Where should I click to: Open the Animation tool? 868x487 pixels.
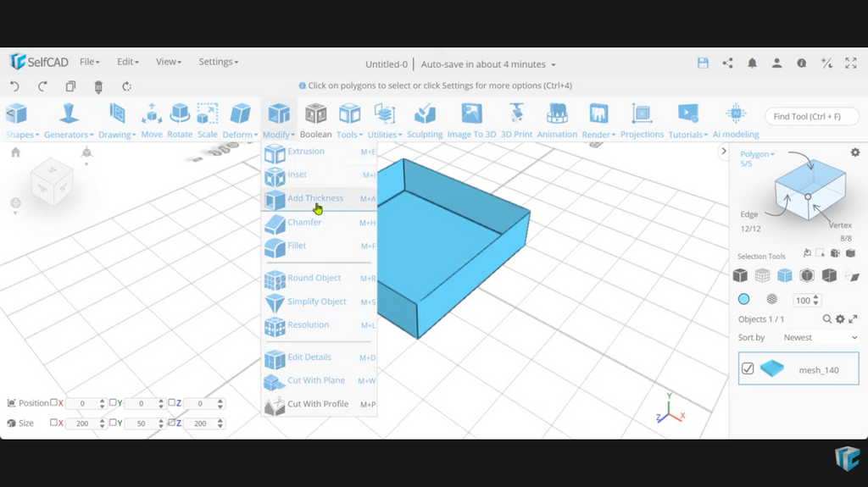557,120
